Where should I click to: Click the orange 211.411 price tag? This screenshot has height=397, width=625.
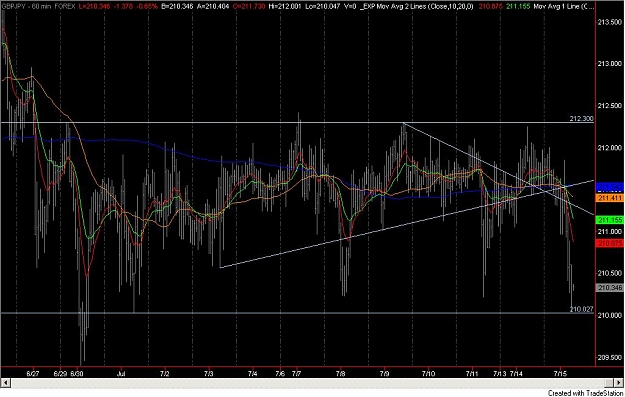coord(610,198)
